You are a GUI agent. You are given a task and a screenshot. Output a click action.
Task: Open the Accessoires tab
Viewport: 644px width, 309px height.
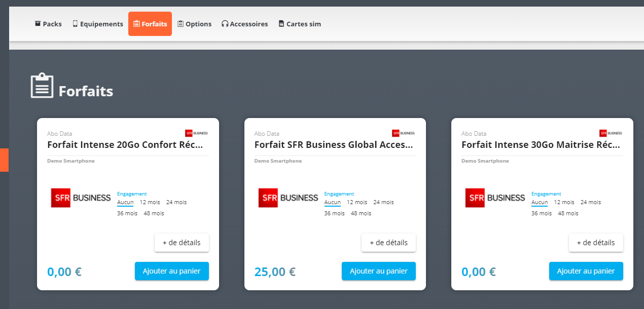coord(244,24)
